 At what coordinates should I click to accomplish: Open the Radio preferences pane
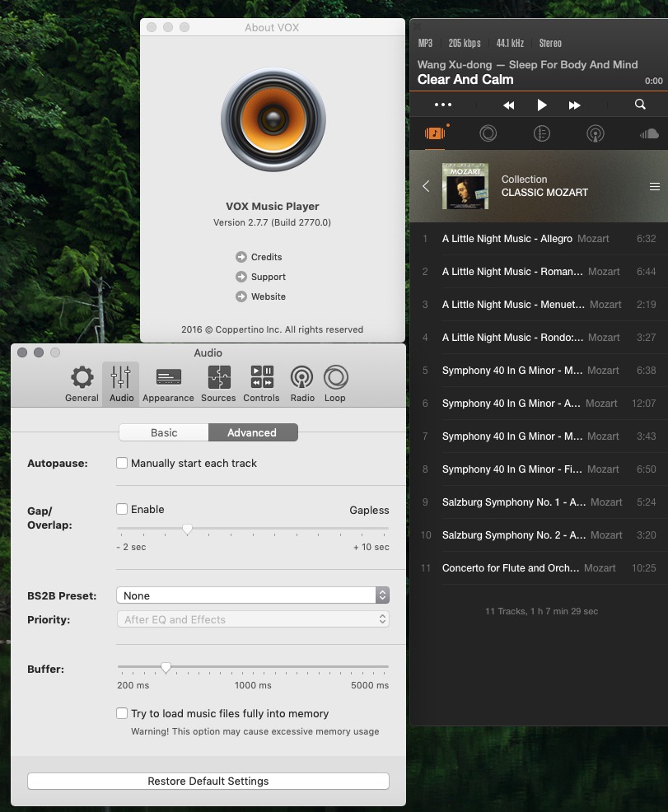[x=302, y=384]
